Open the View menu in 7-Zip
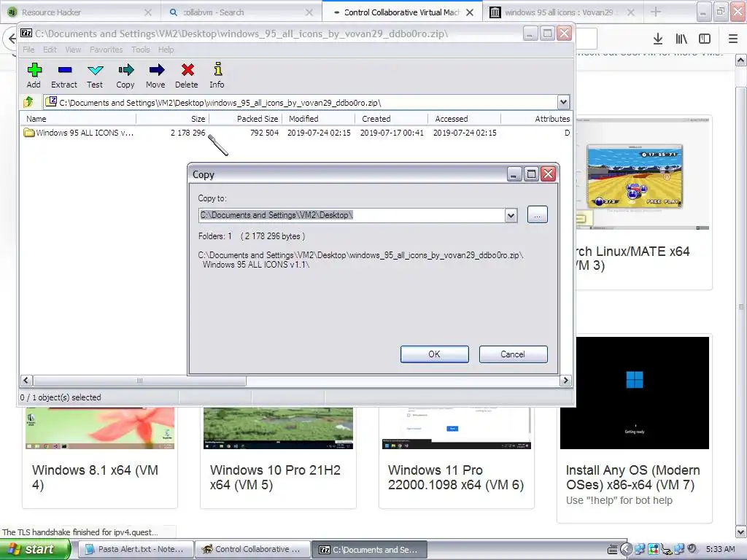This screenshot has width=747, height=560. pyautogui.click(x=73, y=50)
